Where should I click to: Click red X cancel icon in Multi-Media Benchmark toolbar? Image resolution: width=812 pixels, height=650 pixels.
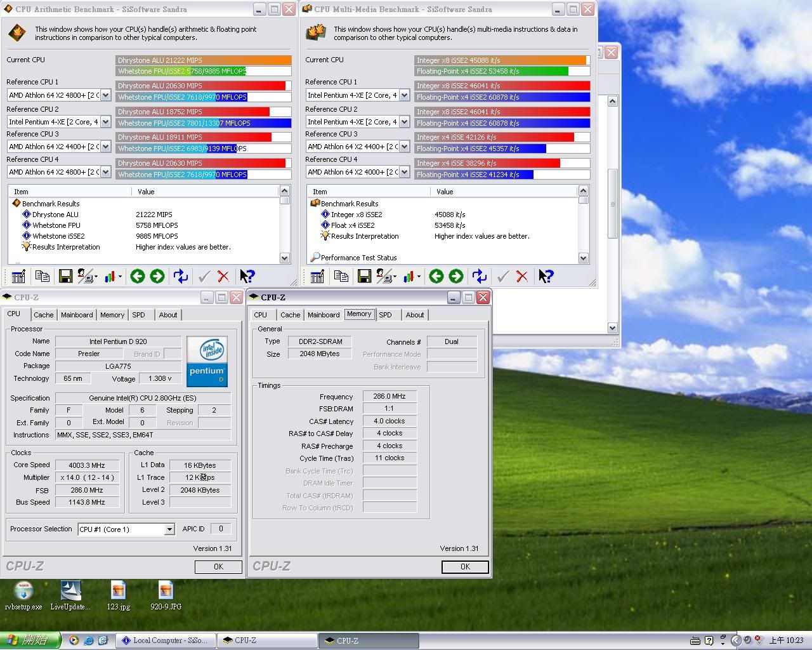click(522, 276)
